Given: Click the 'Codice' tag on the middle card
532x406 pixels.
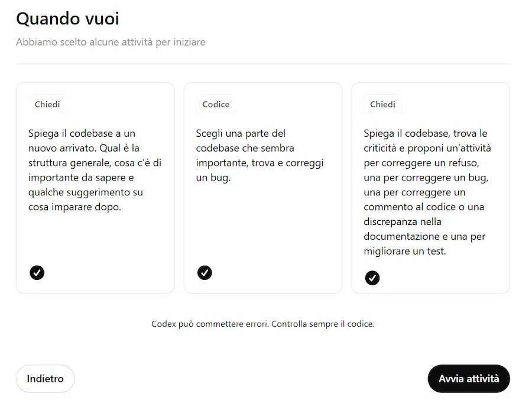Looking at the screenshot, I should pyautogui.click(x=216, y=104).
